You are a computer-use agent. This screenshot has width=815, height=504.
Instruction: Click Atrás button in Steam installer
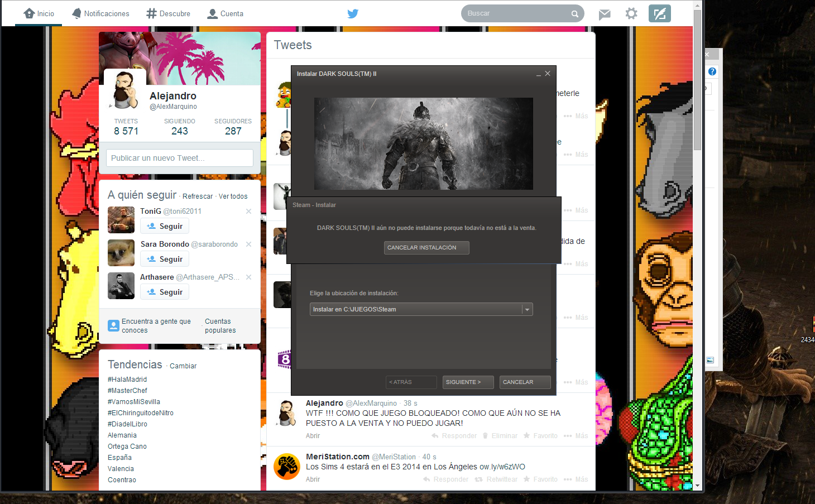pos(411,382)
